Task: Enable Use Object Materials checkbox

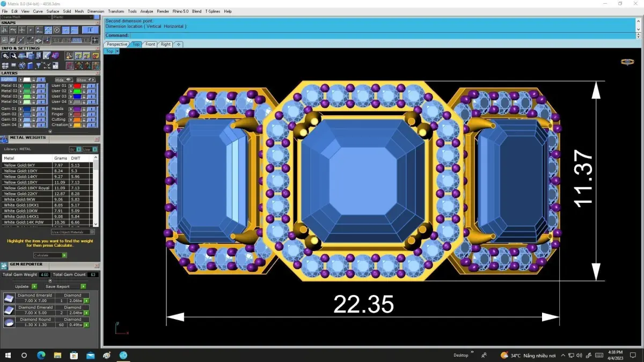Action: 92,232
